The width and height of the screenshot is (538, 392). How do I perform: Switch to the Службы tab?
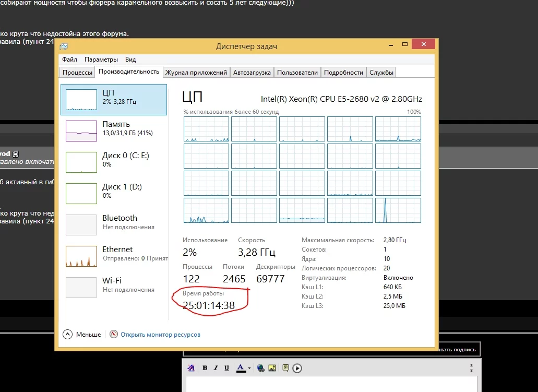click(x=381, y=73)
